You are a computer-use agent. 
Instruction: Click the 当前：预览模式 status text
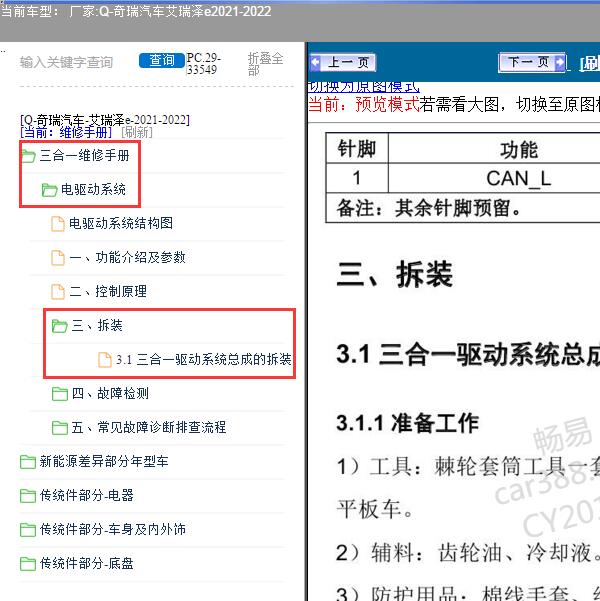tap(363, 104)
